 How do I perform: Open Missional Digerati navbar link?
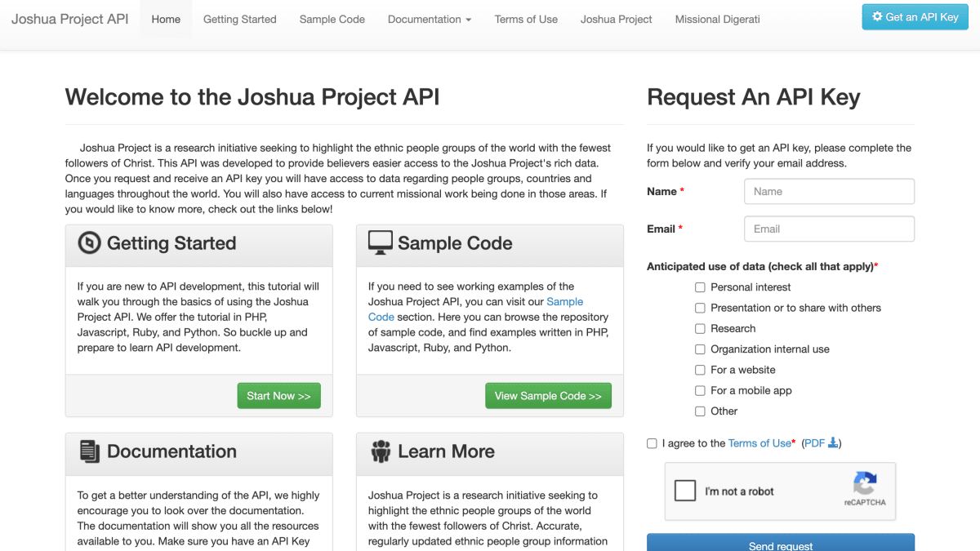click(718, 19)
